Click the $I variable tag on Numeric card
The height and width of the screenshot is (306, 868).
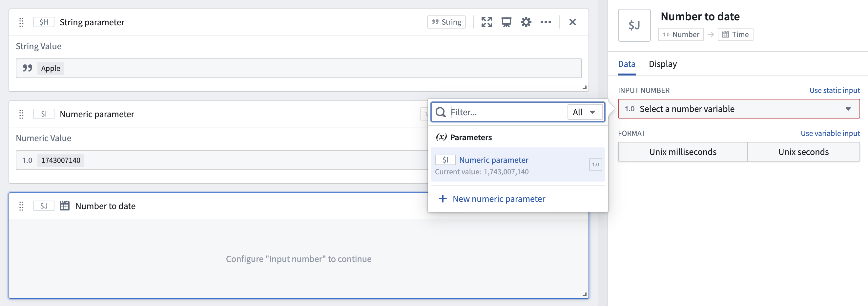point(44,114)
